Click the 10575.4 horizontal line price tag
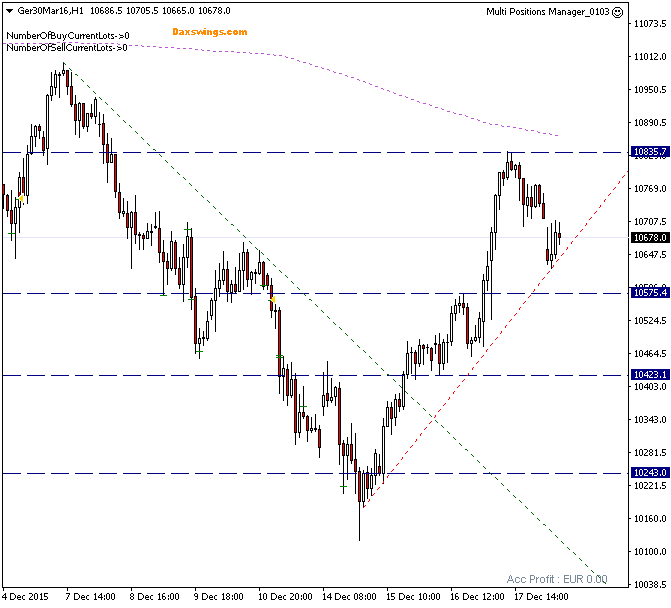Viewport: 671px width, 608px height. point(650,293)
